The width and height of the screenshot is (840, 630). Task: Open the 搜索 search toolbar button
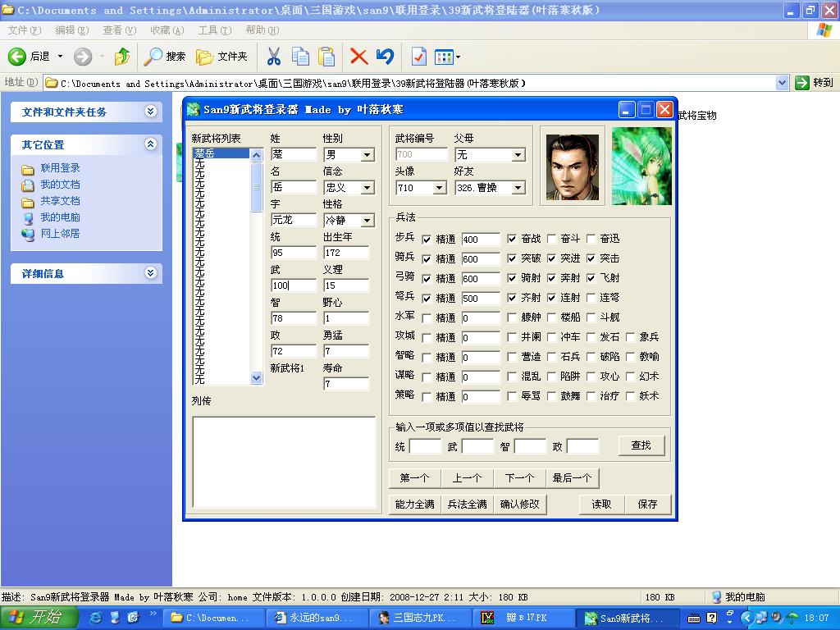[x=165, y=57]
